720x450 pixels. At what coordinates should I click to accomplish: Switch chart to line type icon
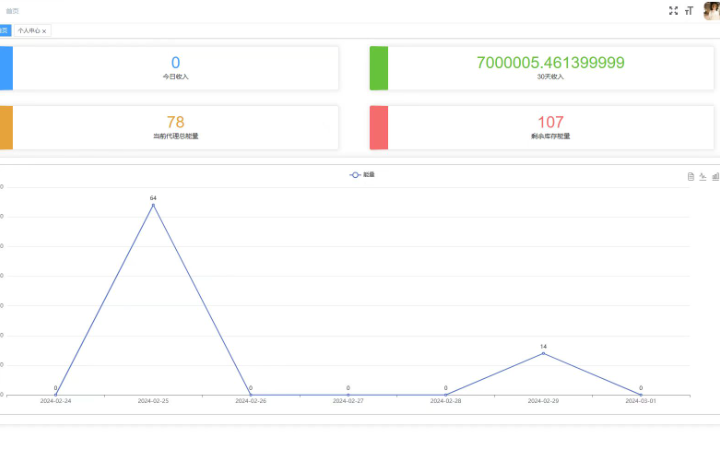[x=703, y=177]
